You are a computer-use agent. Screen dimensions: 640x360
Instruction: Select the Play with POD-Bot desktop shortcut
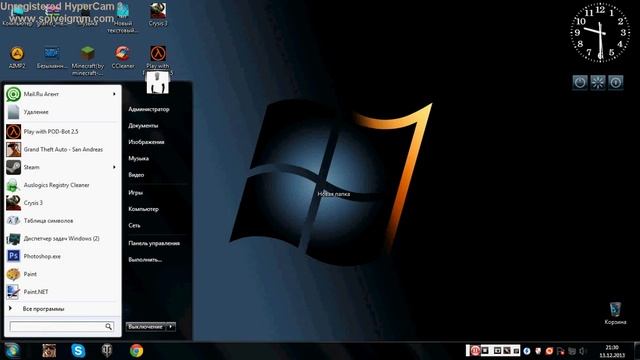tap(158, 58)
